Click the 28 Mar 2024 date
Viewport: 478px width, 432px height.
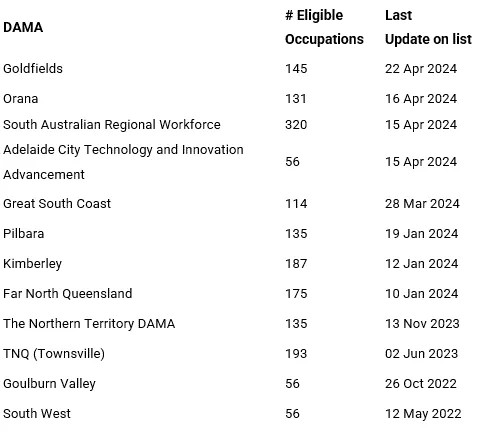point(422,204)
